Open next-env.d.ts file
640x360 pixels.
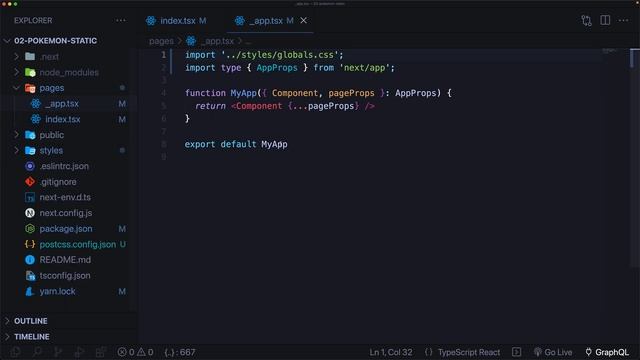click(x=65, y=197)
